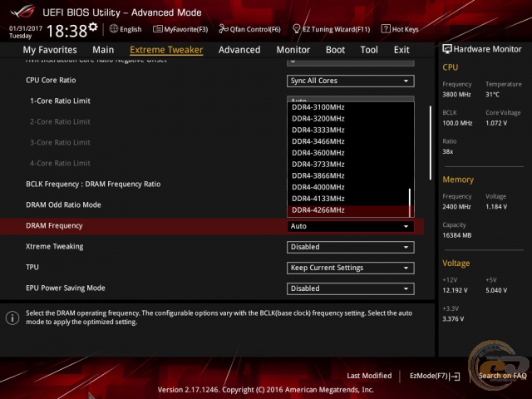The image size is (532, 399).
Task: Click the CPU Core Ratio label
Action: pos(51,81)
